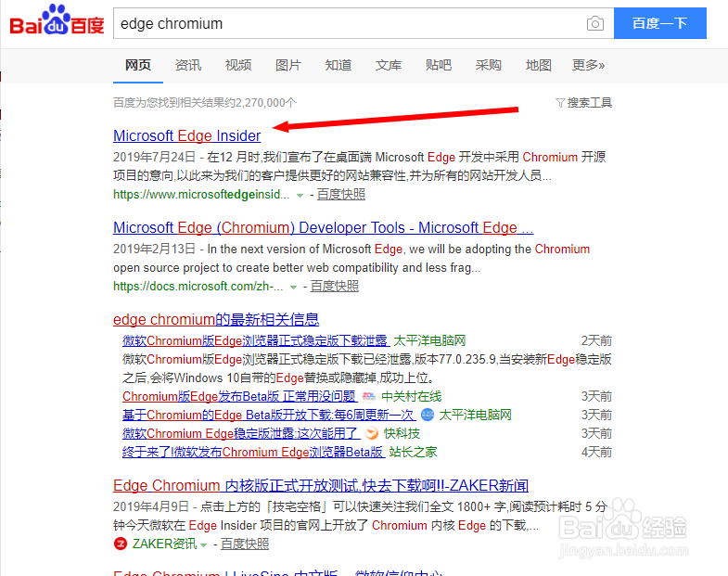Open the 知道 tab
728x576 pixels.
[338, 66]
